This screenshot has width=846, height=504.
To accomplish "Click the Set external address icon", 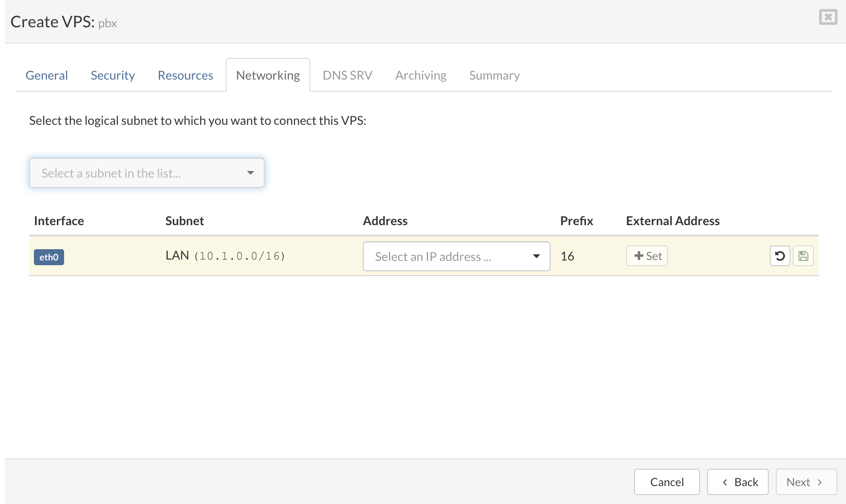I will point(646,256).
